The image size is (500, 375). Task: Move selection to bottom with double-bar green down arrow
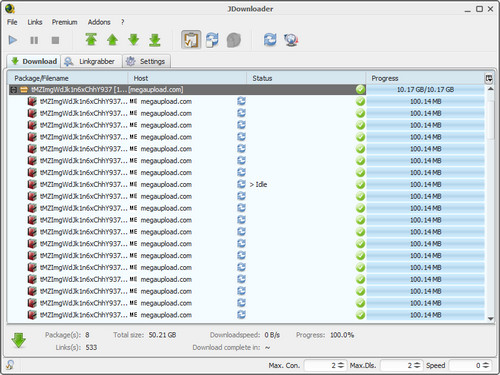(155, 40)
